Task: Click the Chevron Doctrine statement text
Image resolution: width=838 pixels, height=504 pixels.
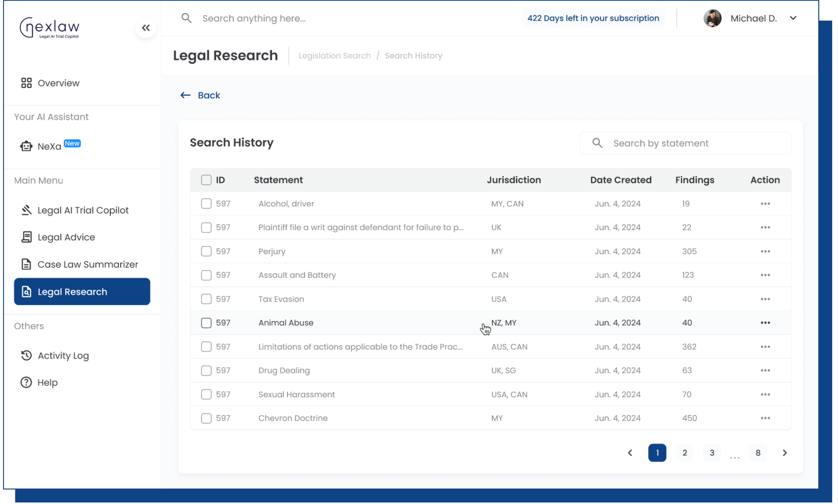Action: click(x=293, y=418)
